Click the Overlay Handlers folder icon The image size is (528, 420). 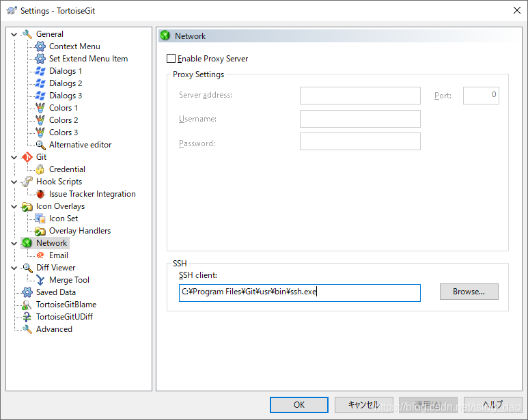point(40,232)
